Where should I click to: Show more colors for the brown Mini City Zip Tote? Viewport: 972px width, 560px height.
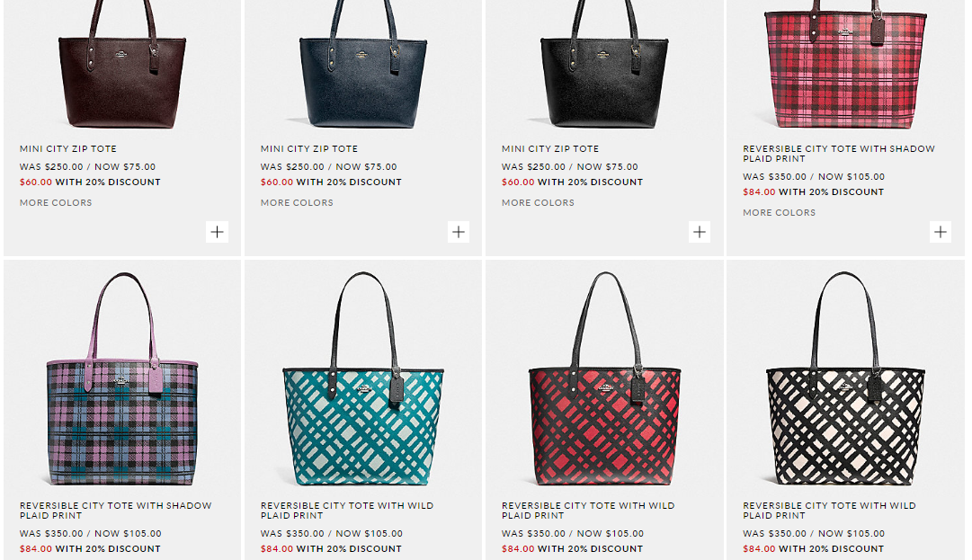[x=56, y=203]
